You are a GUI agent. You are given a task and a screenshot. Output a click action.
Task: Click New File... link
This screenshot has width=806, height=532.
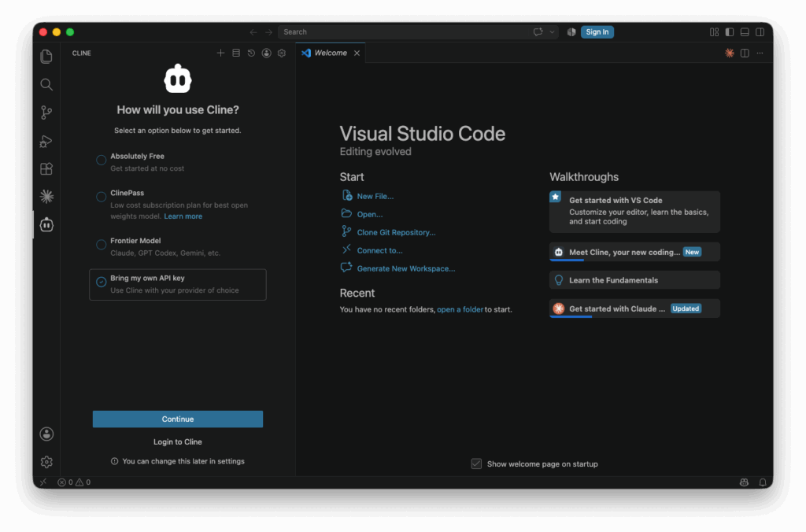click(375, 196)
